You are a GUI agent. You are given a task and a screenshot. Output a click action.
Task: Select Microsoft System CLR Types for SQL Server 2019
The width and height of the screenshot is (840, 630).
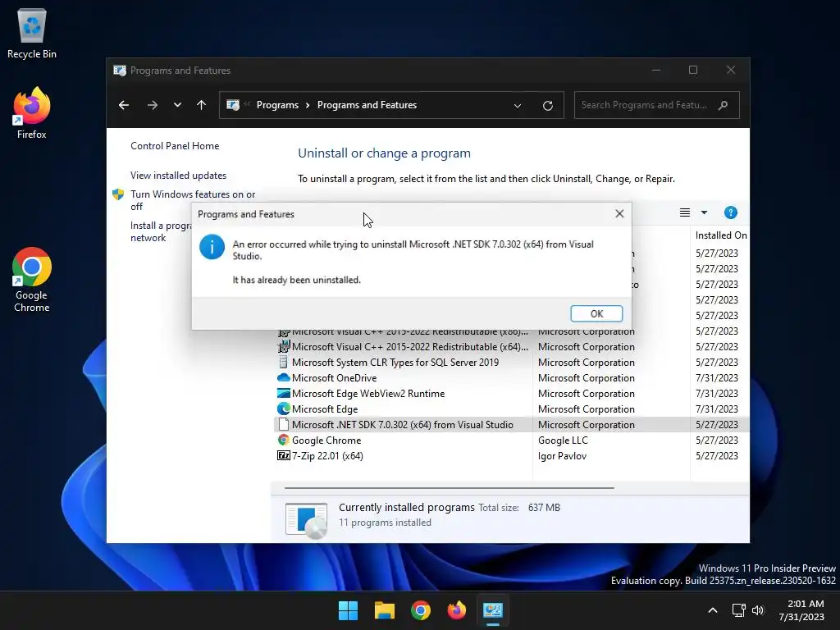tap(512, 362)
